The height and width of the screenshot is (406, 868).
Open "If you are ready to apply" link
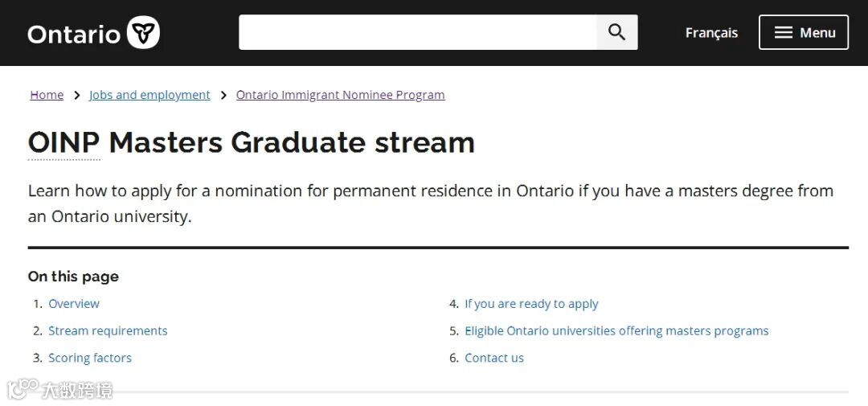point(531,304)
